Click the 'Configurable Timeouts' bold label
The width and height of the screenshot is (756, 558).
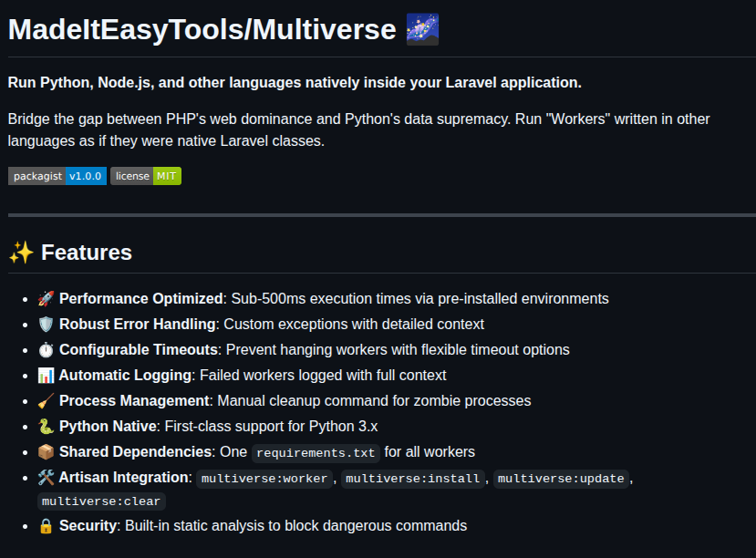coord(139,350)
